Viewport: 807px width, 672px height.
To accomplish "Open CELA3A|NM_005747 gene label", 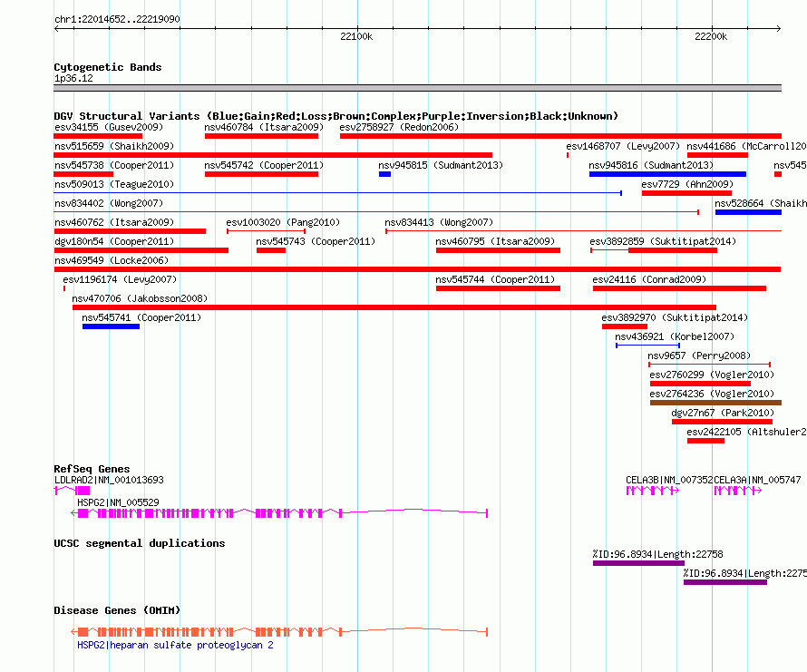I will pos(757,480).
